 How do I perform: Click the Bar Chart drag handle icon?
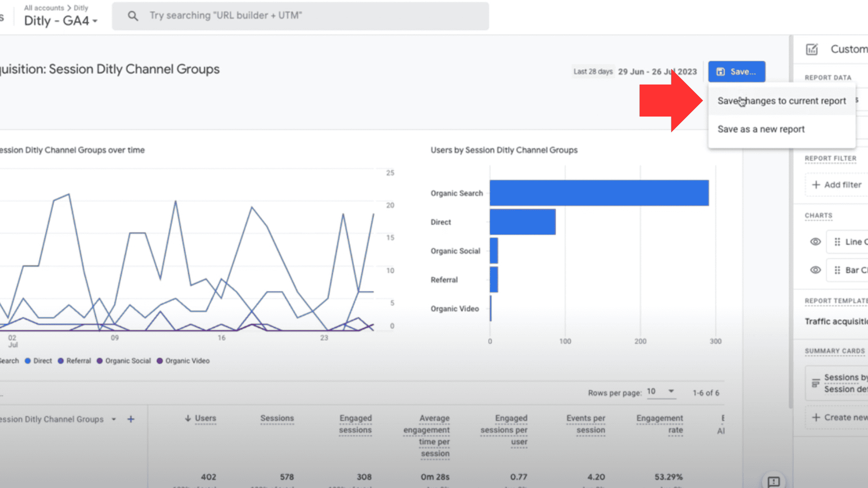(837, 270)
